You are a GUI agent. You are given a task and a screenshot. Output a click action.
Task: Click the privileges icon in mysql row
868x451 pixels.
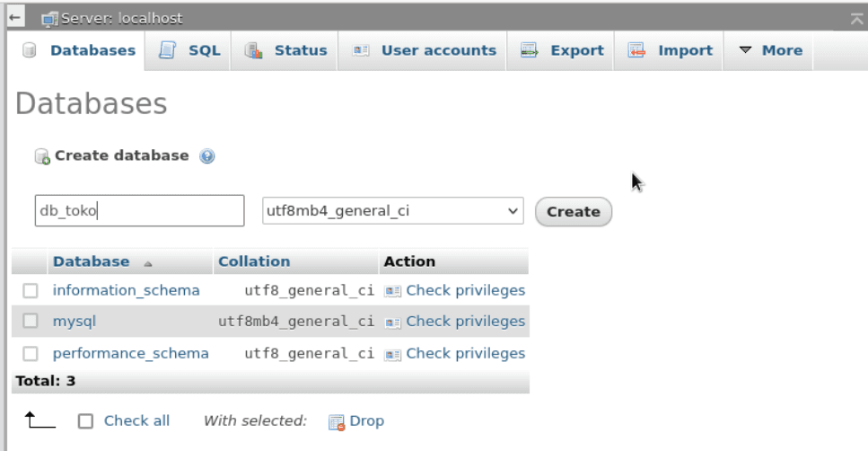tap(391, 322)
